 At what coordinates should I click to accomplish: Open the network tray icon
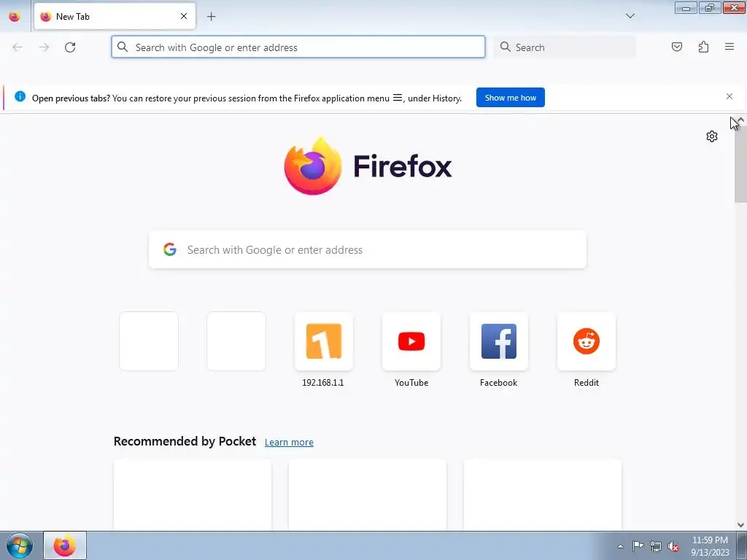[656, 546]
